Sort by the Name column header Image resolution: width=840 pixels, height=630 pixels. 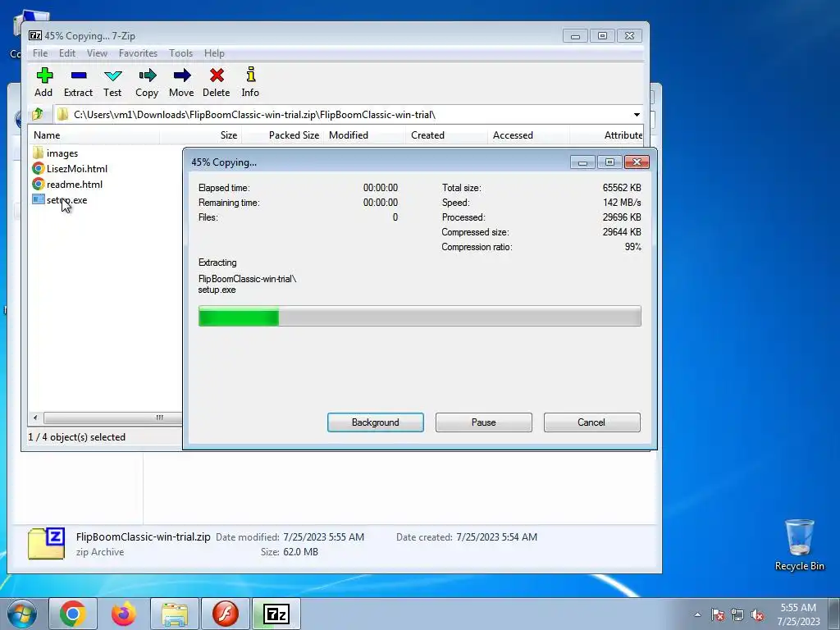pyautogui.click(x=94, y=135)
